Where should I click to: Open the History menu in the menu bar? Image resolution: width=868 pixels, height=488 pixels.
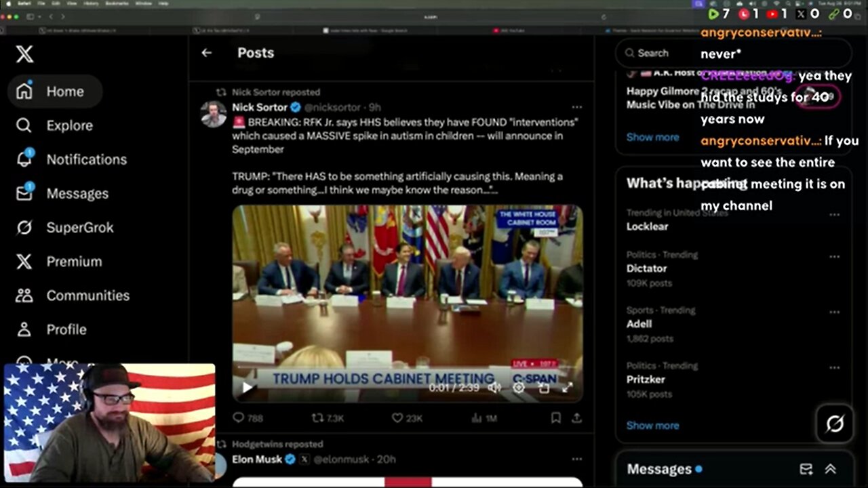coord(90,3)
